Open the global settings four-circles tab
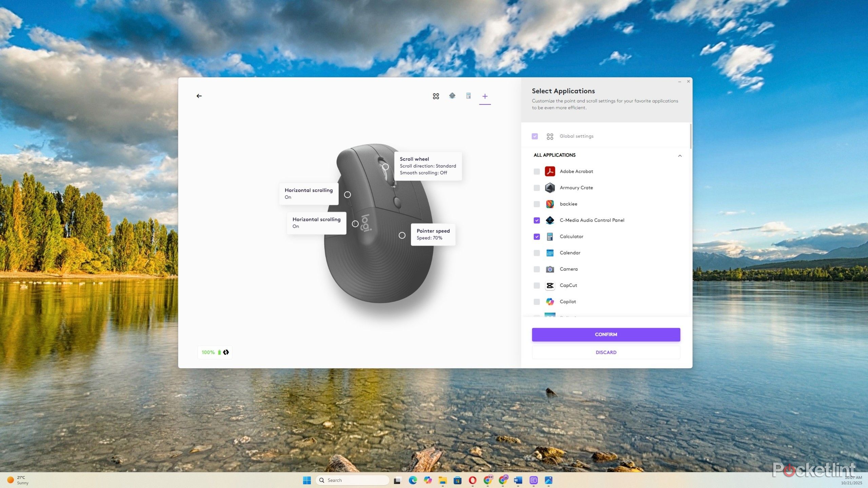Image resolution: width=868 pixels, height=488 pixels. pyautogui.click(x=436, y=96)
